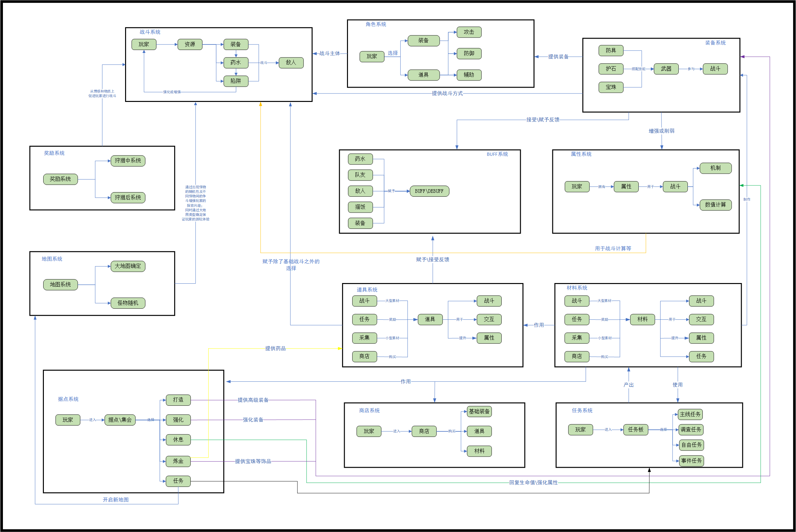Screen dimensions: 796x532
Task: Click the 数值计算 node
Action: (x=715, y=204)
